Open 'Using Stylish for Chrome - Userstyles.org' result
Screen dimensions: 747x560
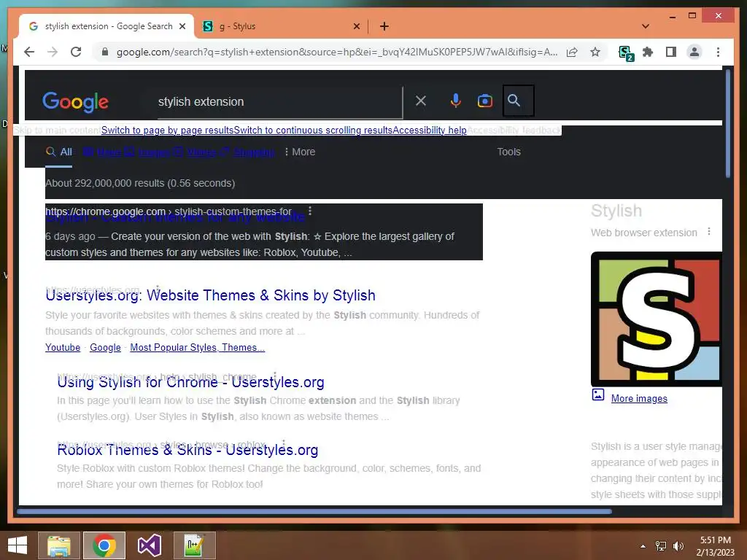tap(190, 382)
